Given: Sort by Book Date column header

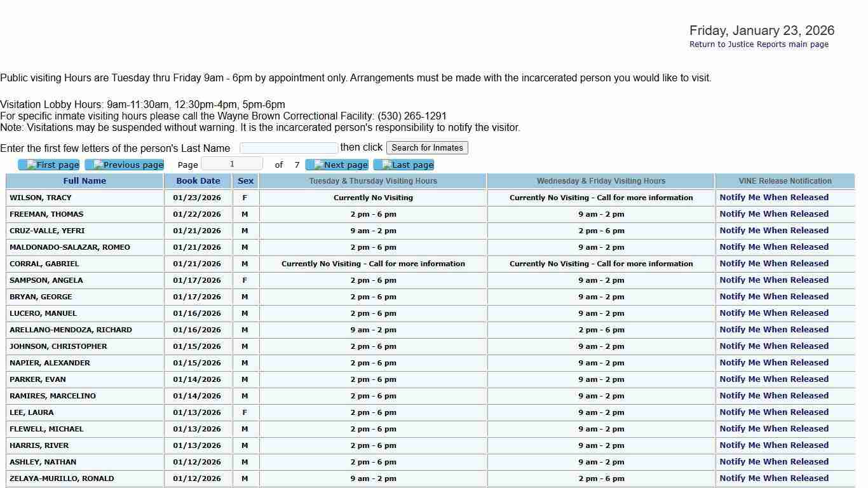Looking at the screenshot, I should (x=198, y=181).
